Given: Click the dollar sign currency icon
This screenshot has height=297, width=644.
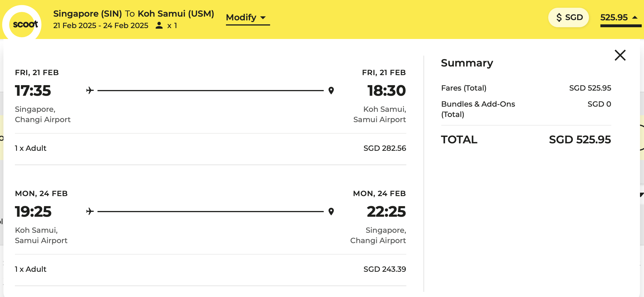Looking at the screenshot, I should [x=559, y=17].
